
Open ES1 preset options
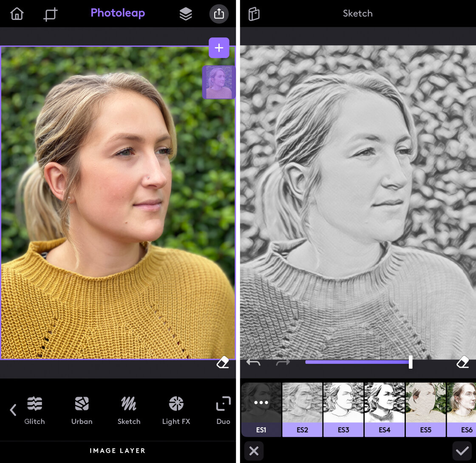(x=261, y=409)
